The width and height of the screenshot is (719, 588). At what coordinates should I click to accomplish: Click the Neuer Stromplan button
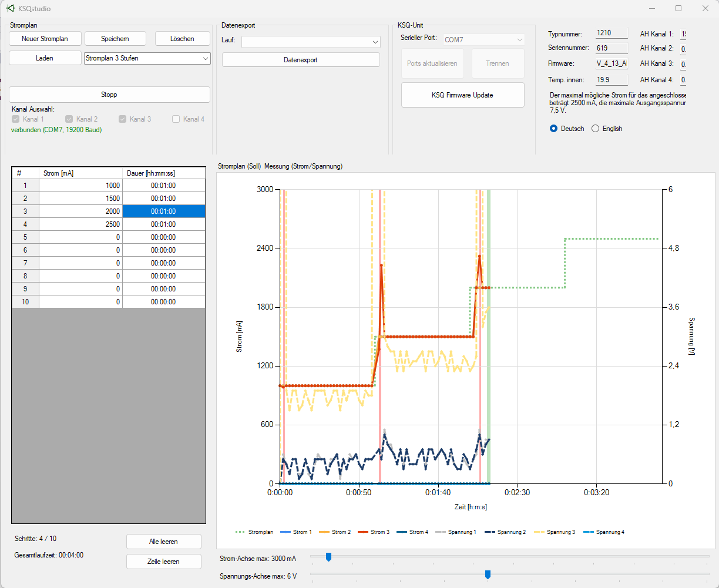(45, 39)
